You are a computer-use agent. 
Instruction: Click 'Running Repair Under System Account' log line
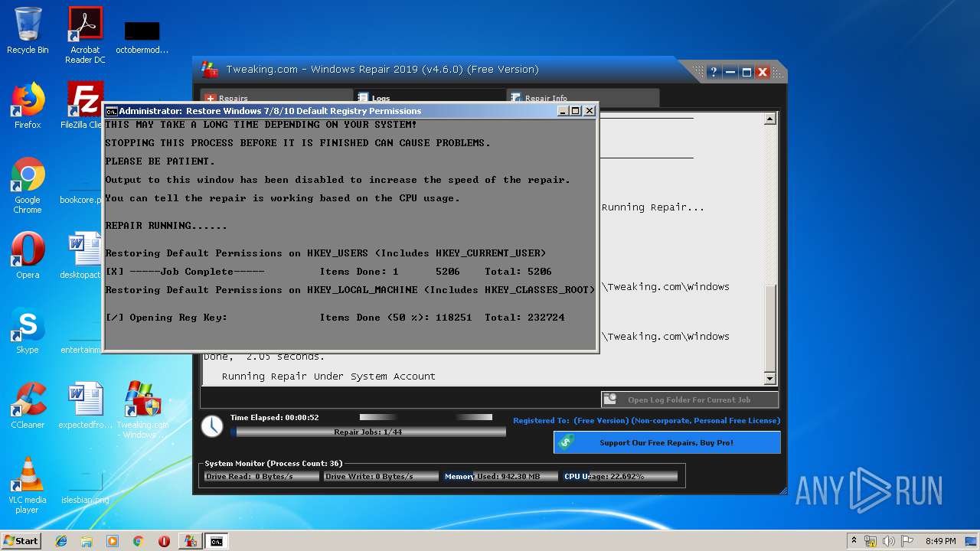coord(328,377)
